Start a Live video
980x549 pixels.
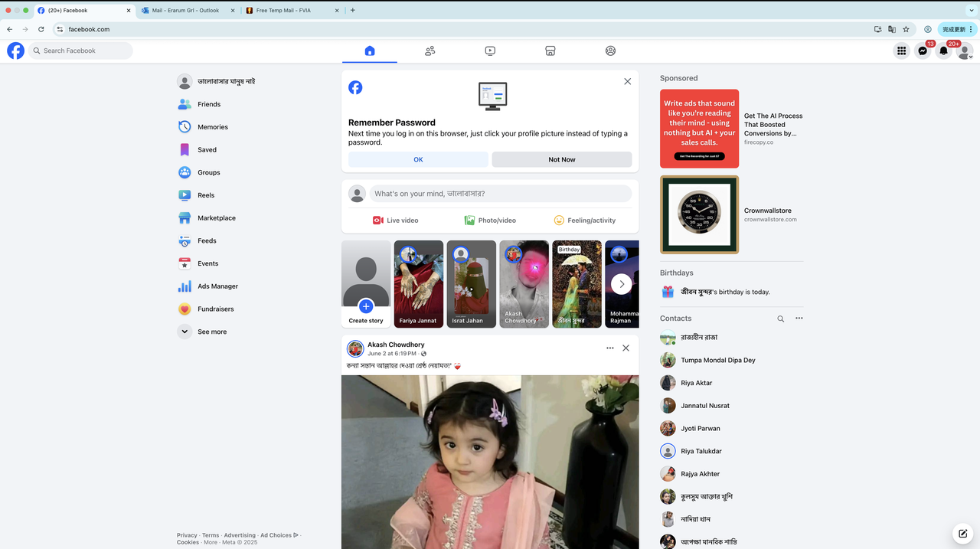coord(396,221)
